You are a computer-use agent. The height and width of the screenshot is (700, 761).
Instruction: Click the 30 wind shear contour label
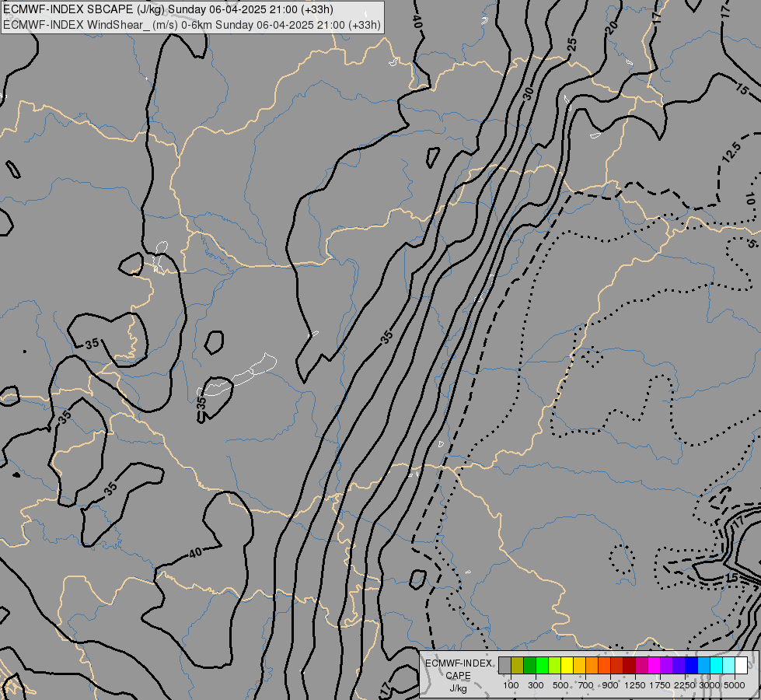coord(528,93)
